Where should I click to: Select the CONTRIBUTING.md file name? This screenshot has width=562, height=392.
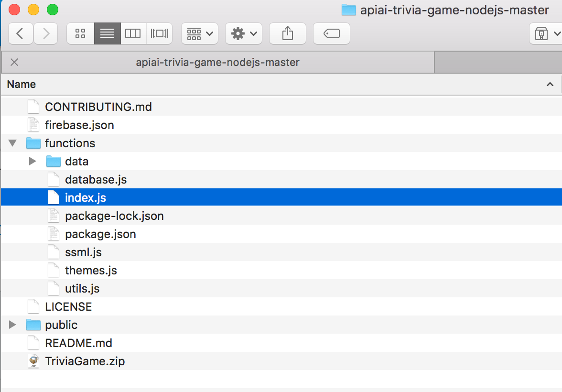pos(98,107)
